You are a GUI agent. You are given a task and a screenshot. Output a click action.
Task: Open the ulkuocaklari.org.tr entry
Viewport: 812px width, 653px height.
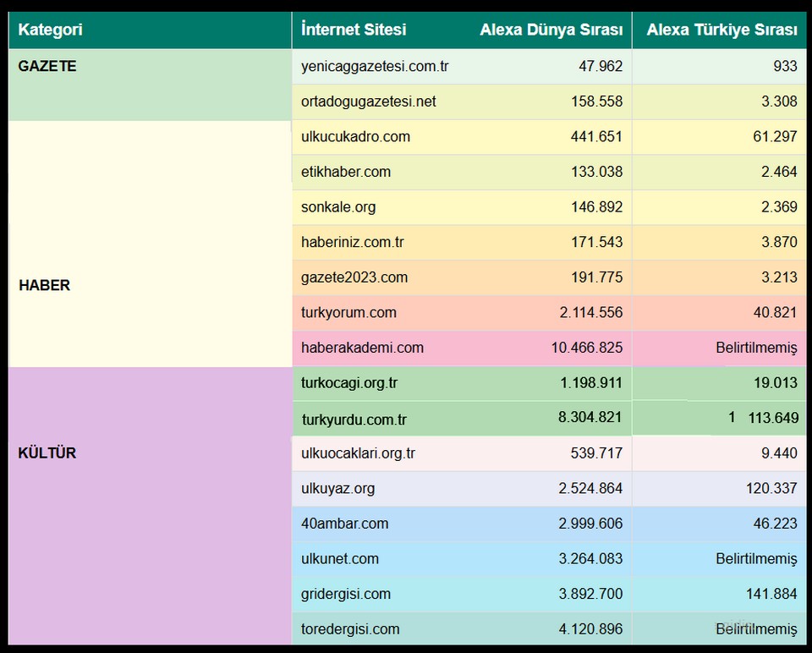click(358, 453)
